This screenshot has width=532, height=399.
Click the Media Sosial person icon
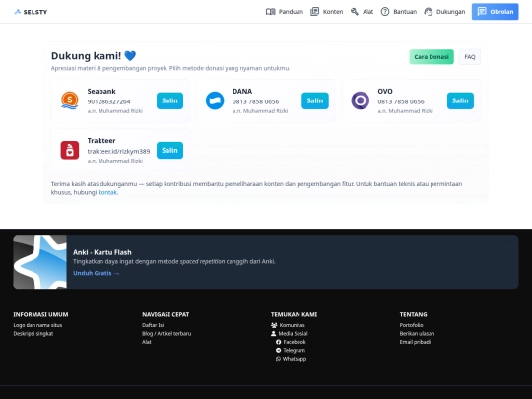click(274, 334)
